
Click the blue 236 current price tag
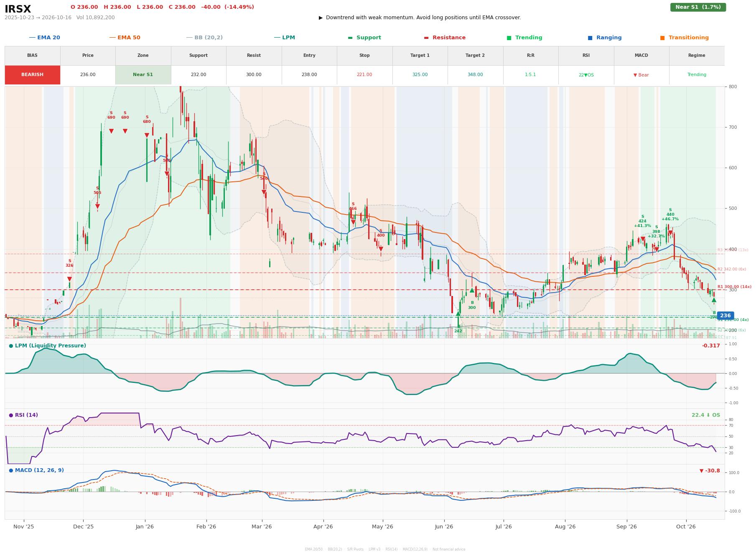725,316
